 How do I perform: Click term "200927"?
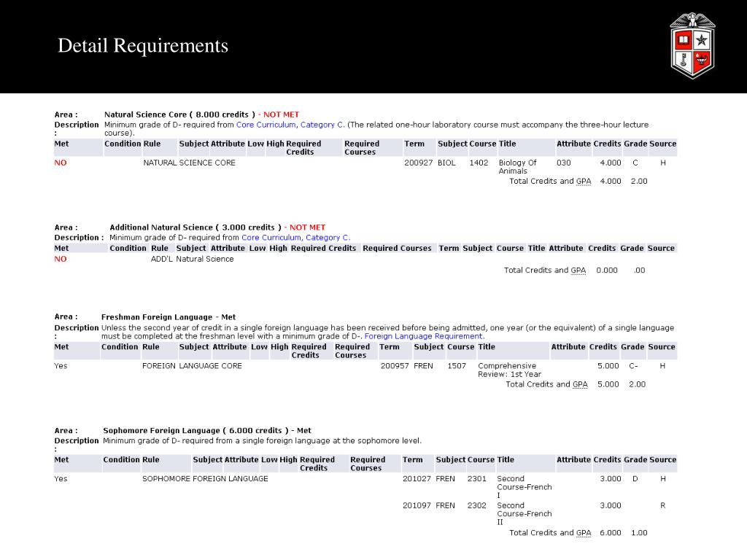[x=418, y=163]
